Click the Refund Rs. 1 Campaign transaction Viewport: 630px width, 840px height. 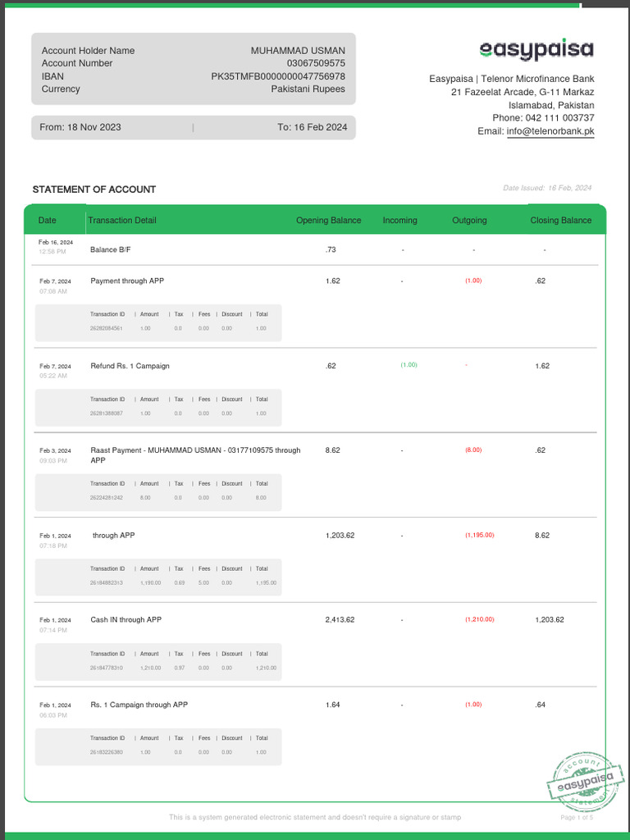click(x=130, y=366)
